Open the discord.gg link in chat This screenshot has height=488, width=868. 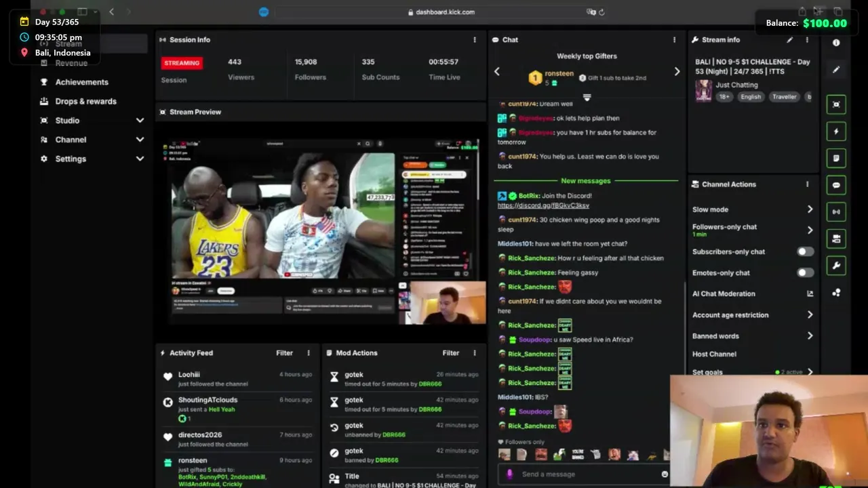(x=543, y=205)
